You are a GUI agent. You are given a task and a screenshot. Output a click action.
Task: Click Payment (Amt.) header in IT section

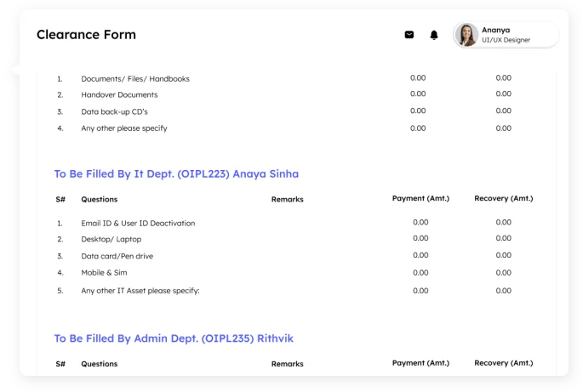(x=420, y=198)
